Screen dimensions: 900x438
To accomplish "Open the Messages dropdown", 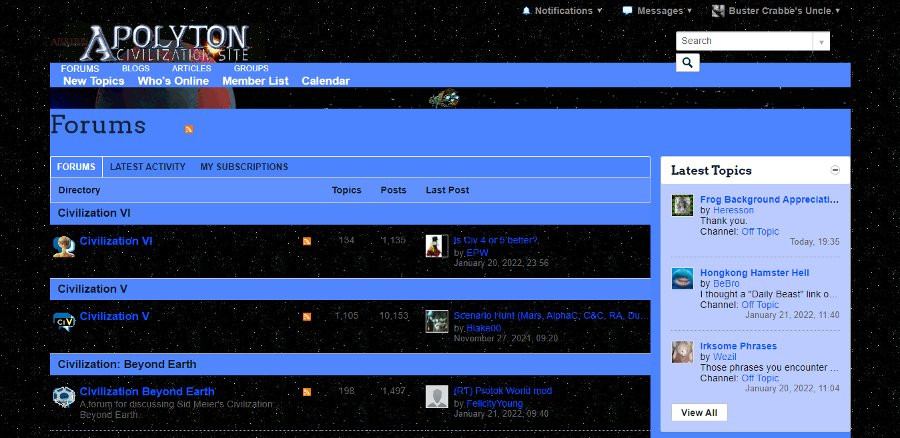I will (657, 10).
